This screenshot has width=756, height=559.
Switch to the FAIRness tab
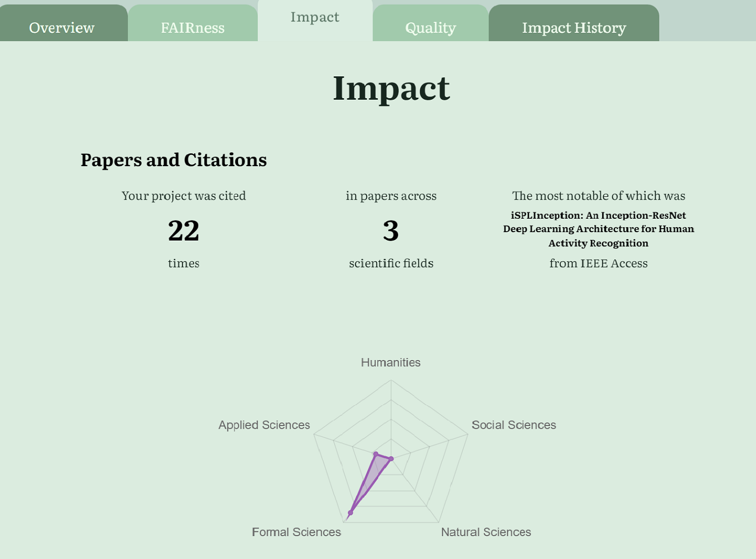click(192, 28)
